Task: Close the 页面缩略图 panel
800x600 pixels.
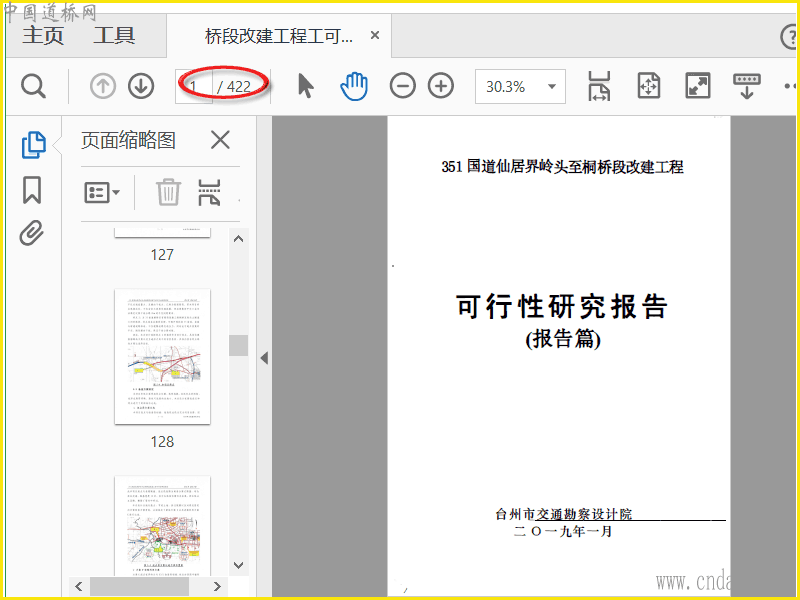Action: pyautogui.click(x=220, y=139)
